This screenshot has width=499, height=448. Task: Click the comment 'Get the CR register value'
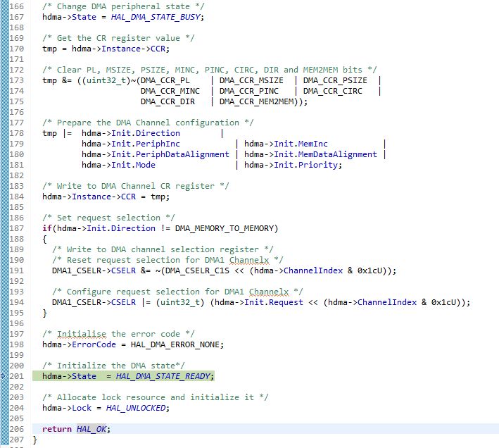click(118, 38)
